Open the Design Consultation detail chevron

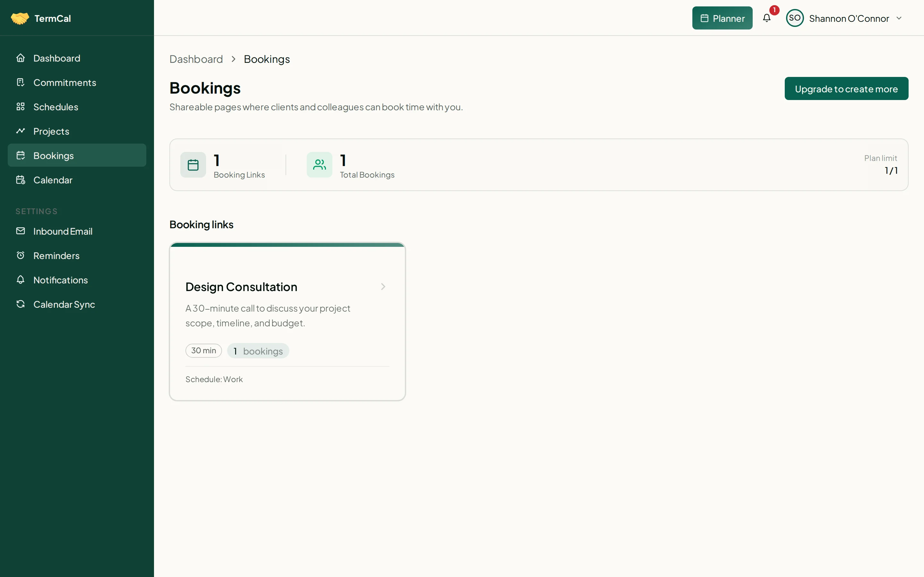coord(383,287)
